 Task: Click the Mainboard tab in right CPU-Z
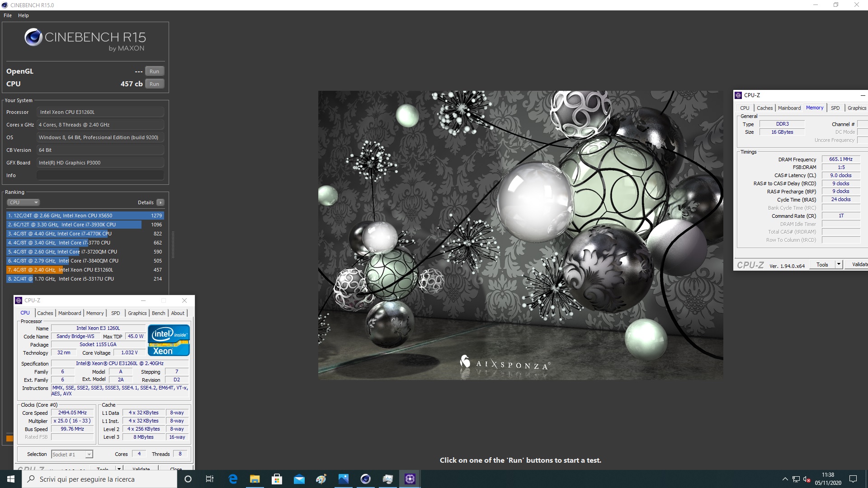[789, 108]
